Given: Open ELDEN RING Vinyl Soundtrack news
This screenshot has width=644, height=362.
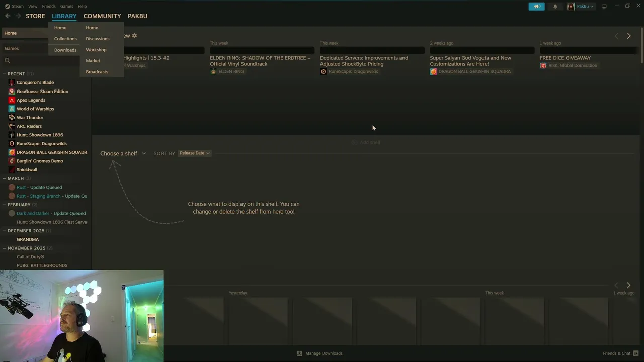Looking at the screenshot, I should [260, 61].
